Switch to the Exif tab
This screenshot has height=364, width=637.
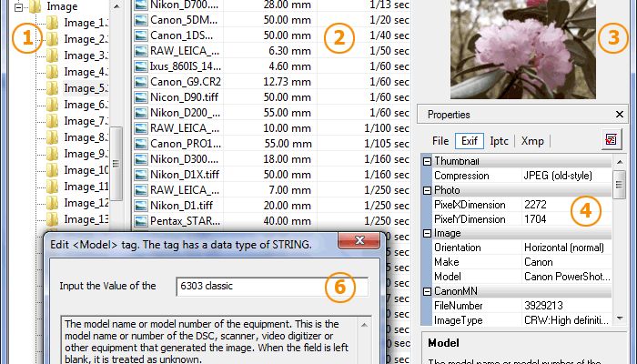pyautogui.click(x=470, y=141)
